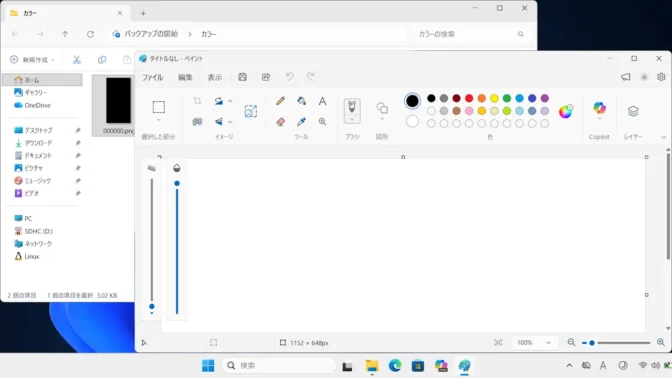Select the Eraser tool
The height and width of the screenshot is (378, 672).
point(280,122)
